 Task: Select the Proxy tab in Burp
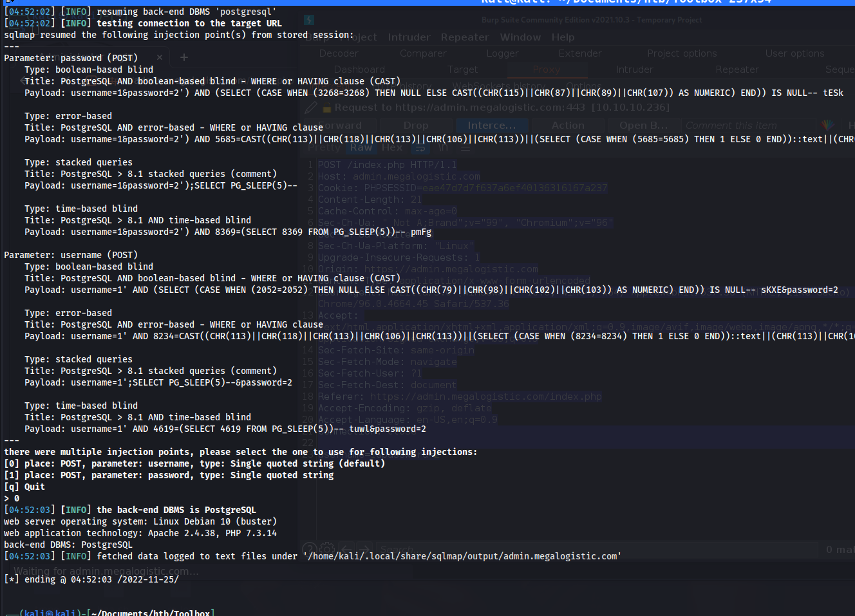pyautogui.click(x=547, y=70)
